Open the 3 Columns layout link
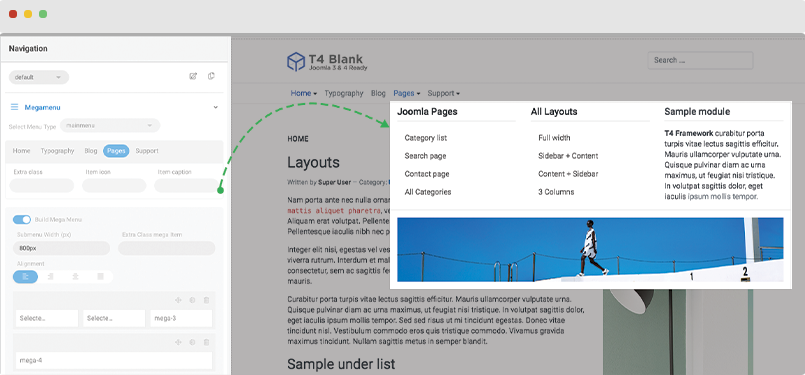This screenshot has width=805, height=375. click(556, 192)
